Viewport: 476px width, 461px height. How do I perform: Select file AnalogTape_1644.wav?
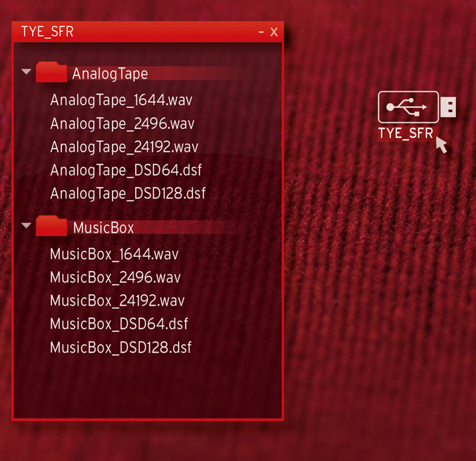coord(122,100)
